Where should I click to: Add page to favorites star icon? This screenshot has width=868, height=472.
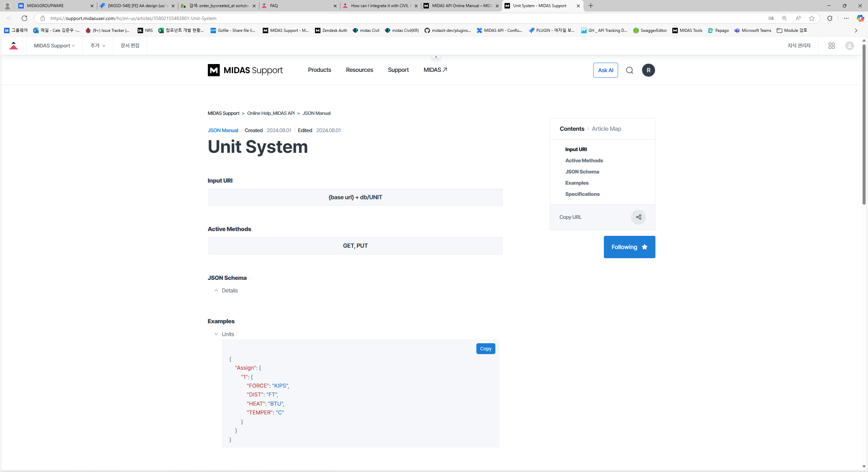812,18
